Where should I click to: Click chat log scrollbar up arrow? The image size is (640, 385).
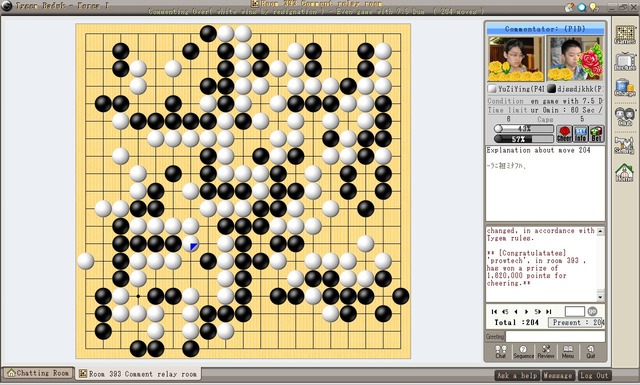(600, 231)
